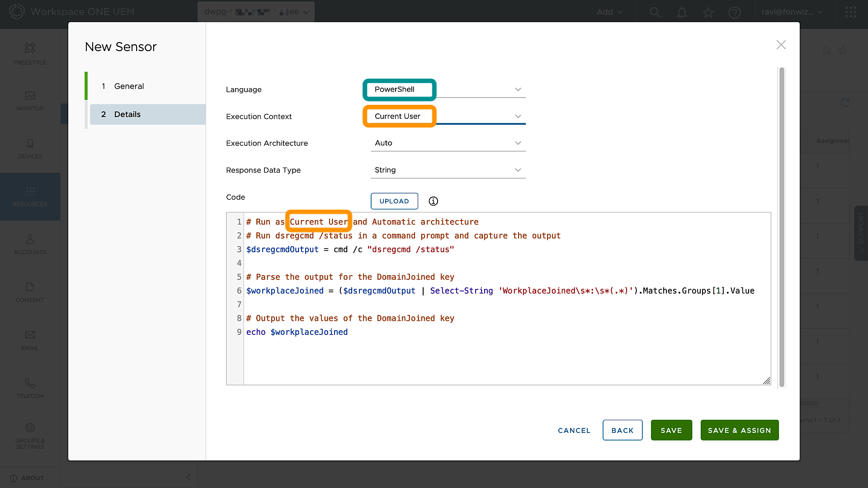Open the help question mark icon

735,12
